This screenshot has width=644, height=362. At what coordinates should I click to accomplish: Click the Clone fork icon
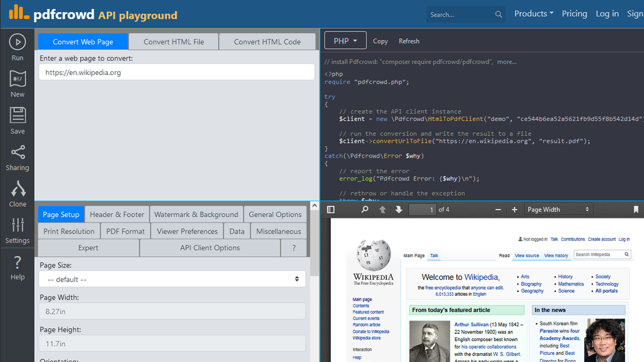[x=18, y=189]
